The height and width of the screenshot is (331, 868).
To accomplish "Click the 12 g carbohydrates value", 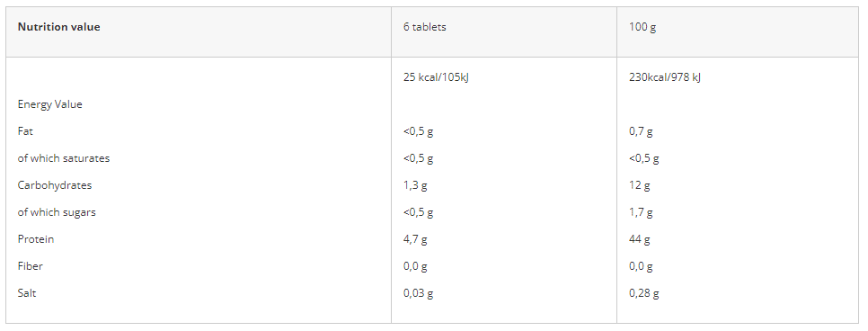I will 640,185.
